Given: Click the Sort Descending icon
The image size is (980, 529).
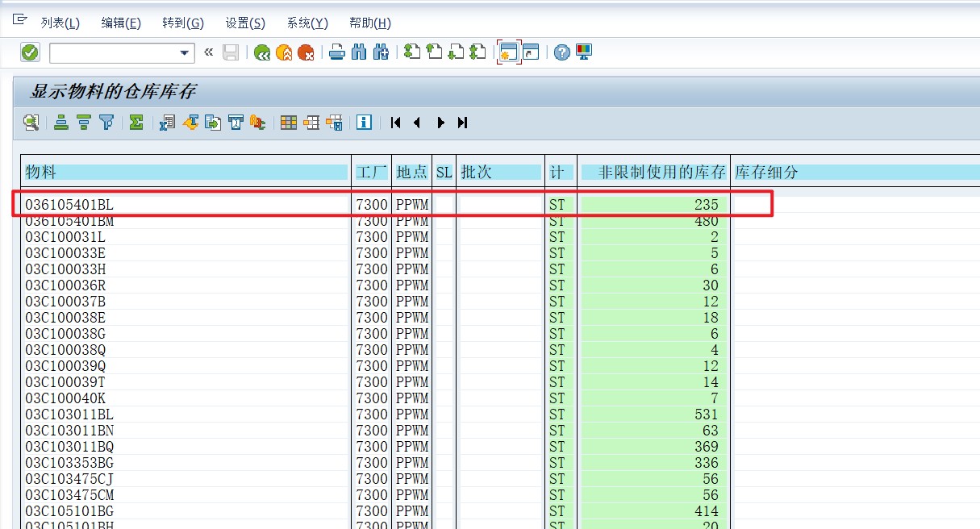Looking at the screenshot, I should pos(84,123).
